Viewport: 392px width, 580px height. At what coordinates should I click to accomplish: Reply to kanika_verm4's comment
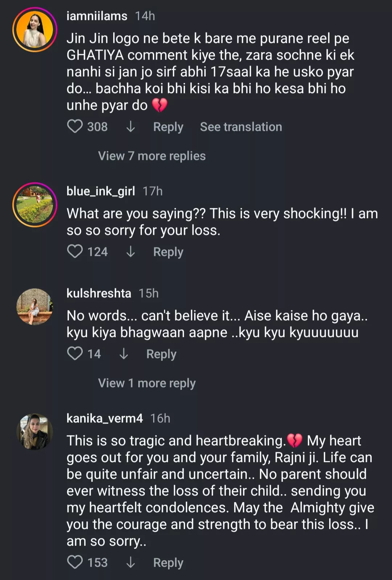[x=168, y=563]
